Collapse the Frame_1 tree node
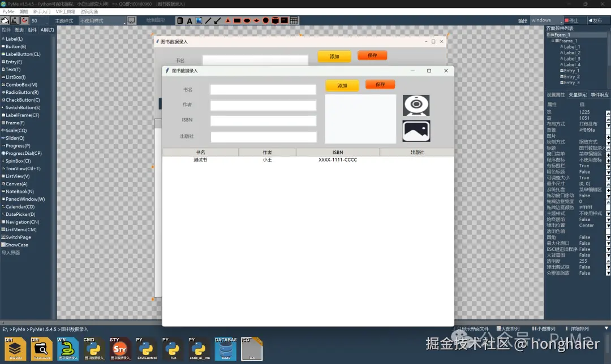611x364 pixels. click(553, 41)
